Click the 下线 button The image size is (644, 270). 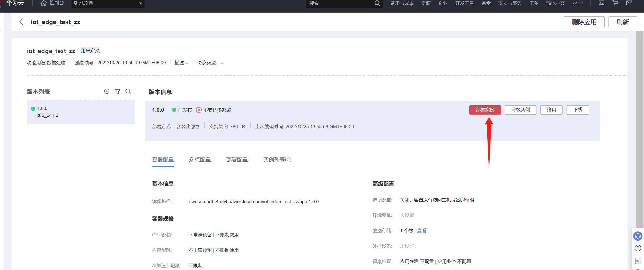point(578,110)
